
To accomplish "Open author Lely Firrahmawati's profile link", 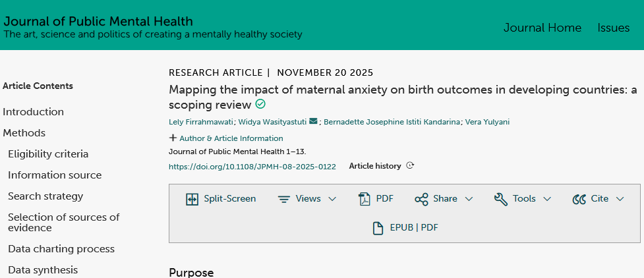I will click(201, 122).
